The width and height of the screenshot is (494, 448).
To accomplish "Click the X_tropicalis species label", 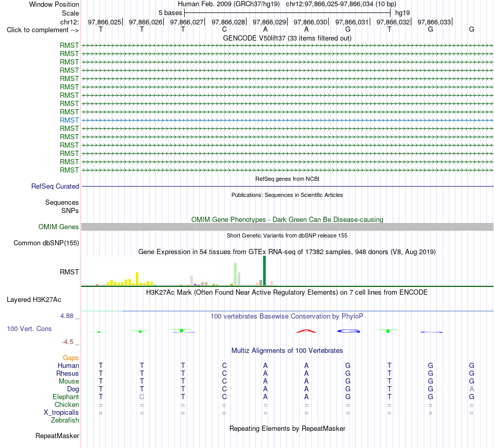I will pos(61,413).
